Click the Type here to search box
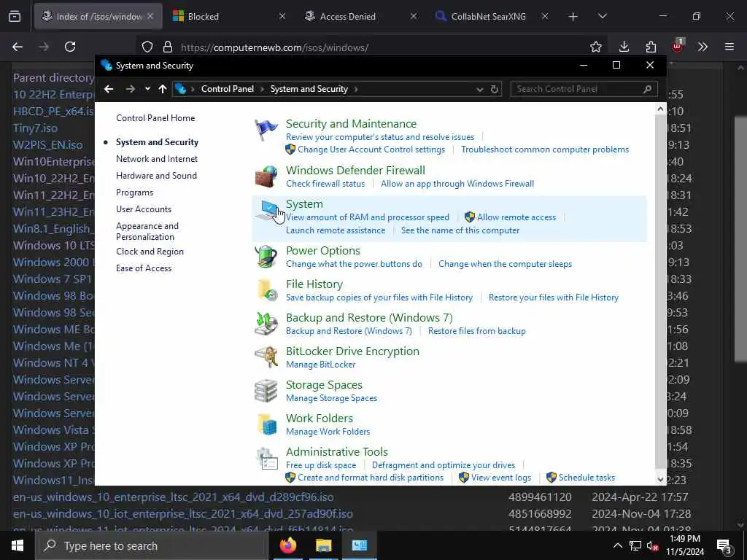The width and height of the screenshot is (747, 560). click(151, 545)
